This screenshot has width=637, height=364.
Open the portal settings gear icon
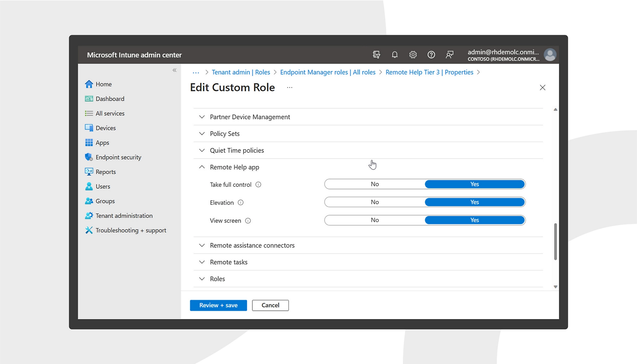pos(413,55)
